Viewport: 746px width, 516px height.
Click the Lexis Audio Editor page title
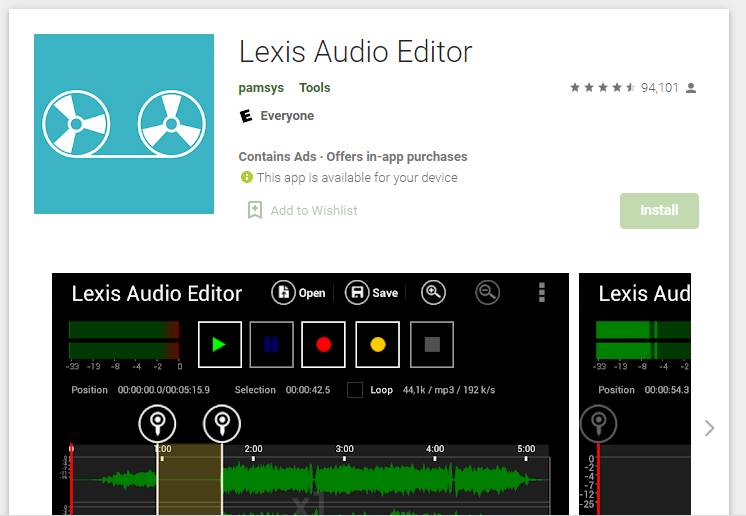355,51
